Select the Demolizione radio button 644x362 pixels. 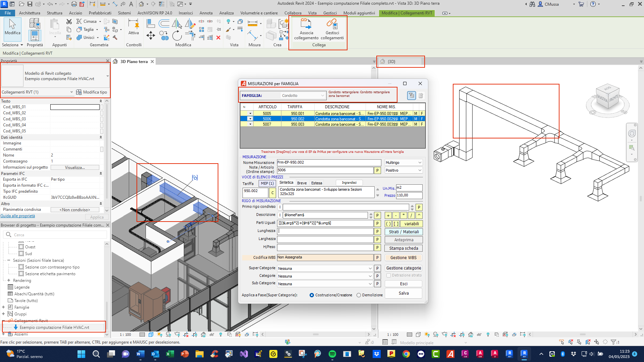coord(359,295)
